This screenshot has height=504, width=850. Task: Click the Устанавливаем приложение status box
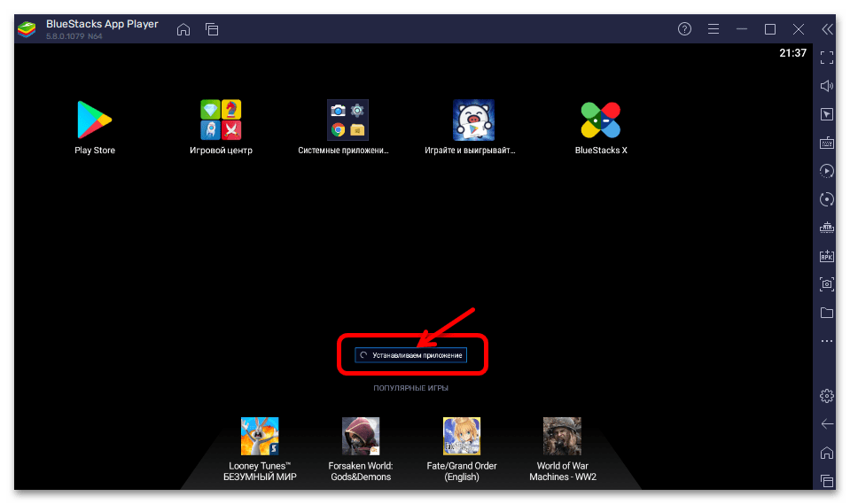tap(411, 355)
